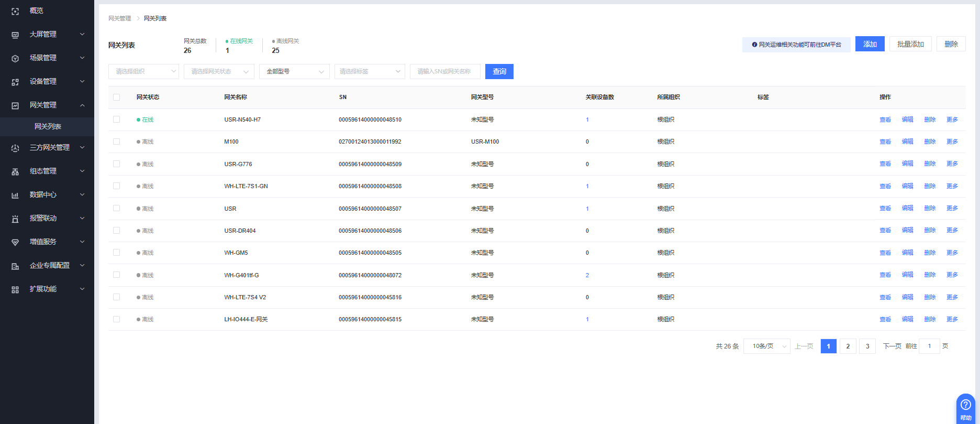Screen dimensions: 980x424
Task: Click the 场景管理 cube icon
Action: pyautogui.click(x=15, y=58)
